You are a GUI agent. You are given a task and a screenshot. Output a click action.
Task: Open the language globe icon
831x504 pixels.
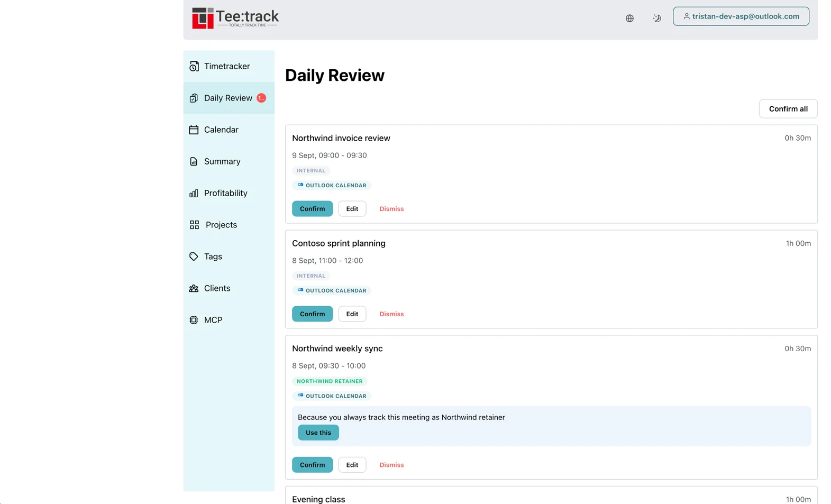[x=629, y=18]
